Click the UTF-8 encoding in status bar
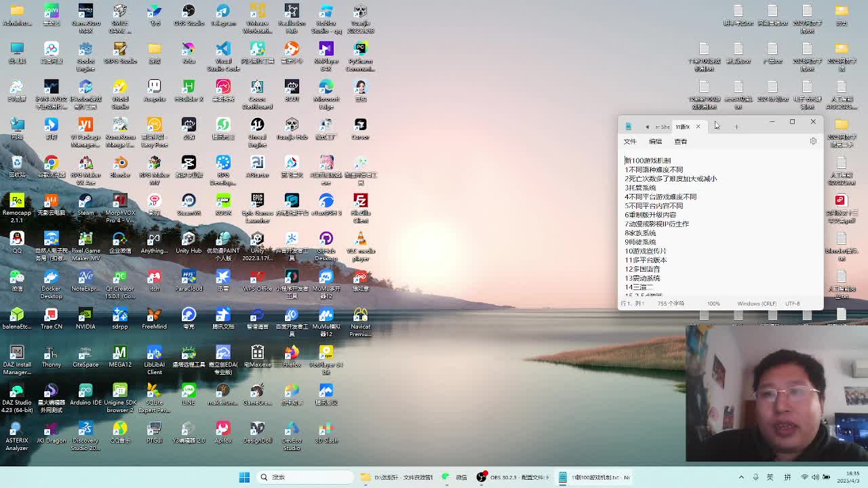868x488 pixels. point(792,304)
